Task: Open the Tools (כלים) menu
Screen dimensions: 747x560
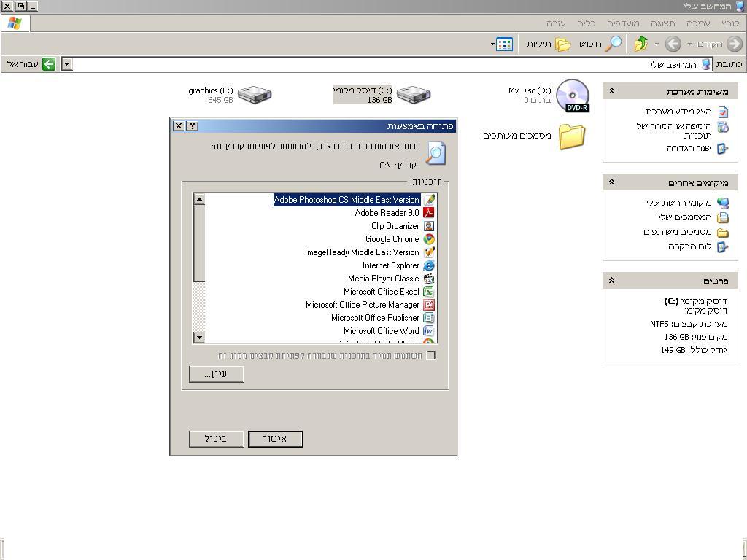Action: [586, 23]
